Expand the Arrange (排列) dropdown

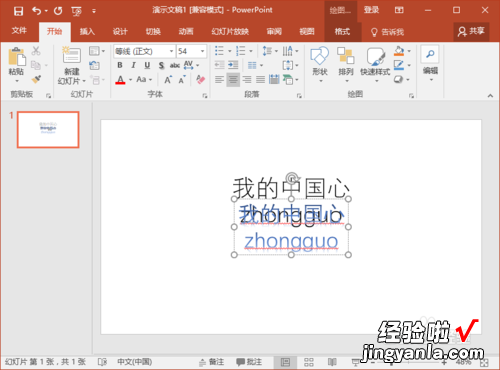click(346, 81)
